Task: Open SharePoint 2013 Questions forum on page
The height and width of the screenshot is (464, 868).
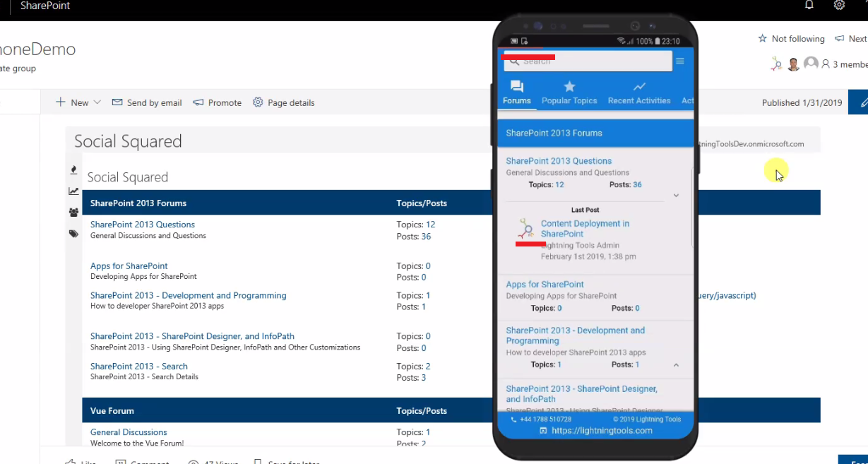Action: pyautogui.click(x=143, y=225)
